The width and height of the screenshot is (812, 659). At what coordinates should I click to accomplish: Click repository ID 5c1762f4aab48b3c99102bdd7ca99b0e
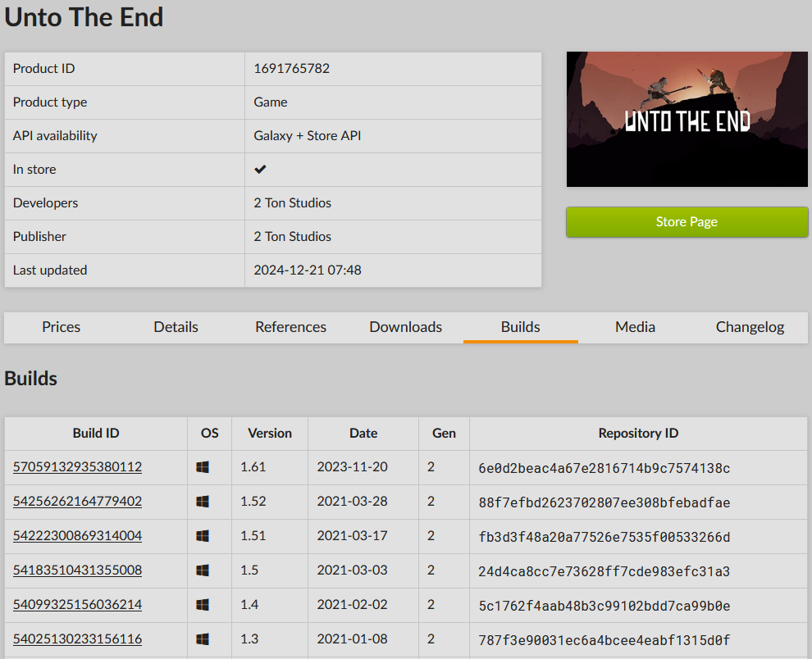click(604, 606)
